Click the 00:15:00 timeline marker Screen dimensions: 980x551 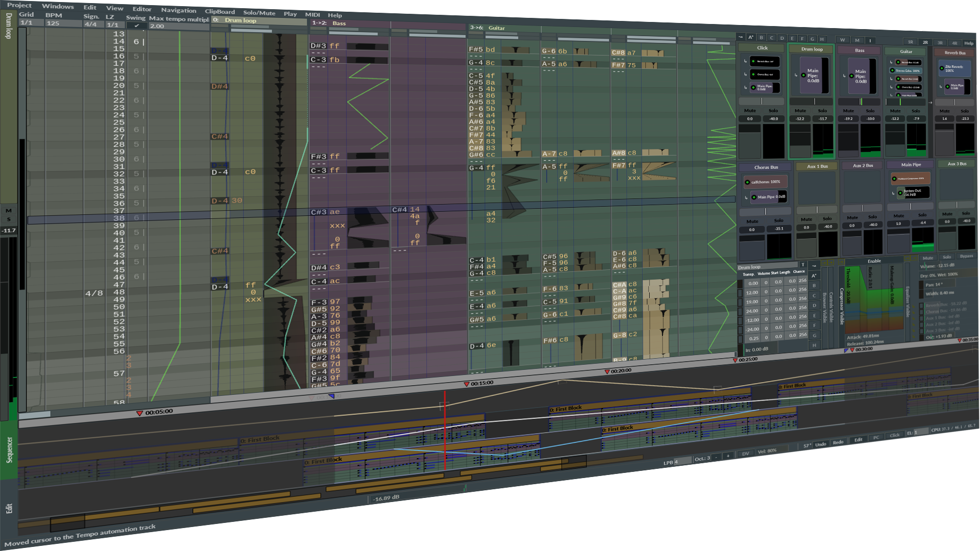pyautogui.click(x=478, y=383)
